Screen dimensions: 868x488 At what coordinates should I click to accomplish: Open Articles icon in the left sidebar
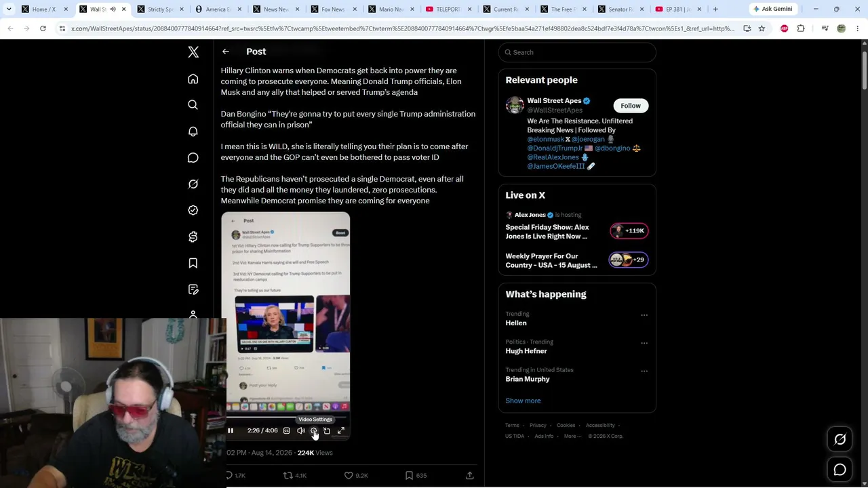pyautogui.click(x=193, y=289)
